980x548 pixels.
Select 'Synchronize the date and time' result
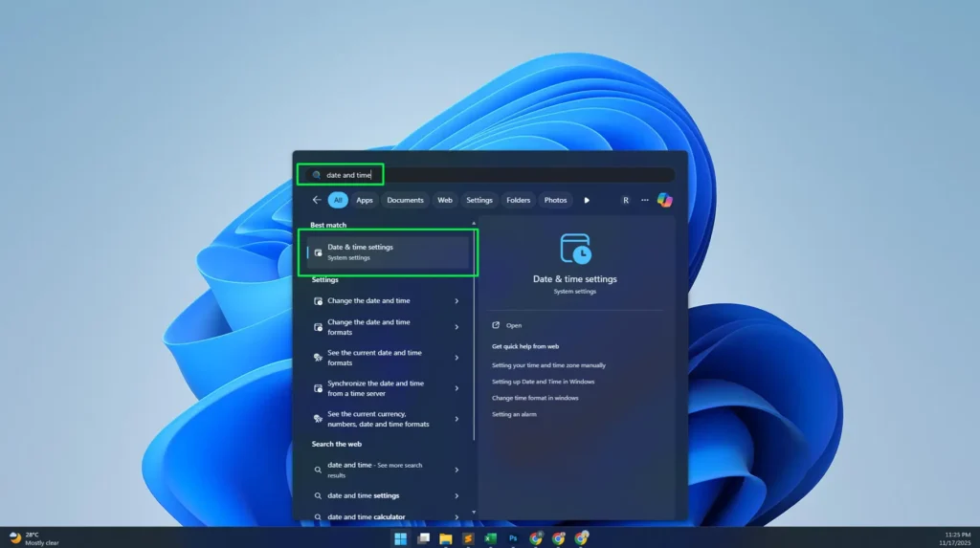(x=389, y=388)
